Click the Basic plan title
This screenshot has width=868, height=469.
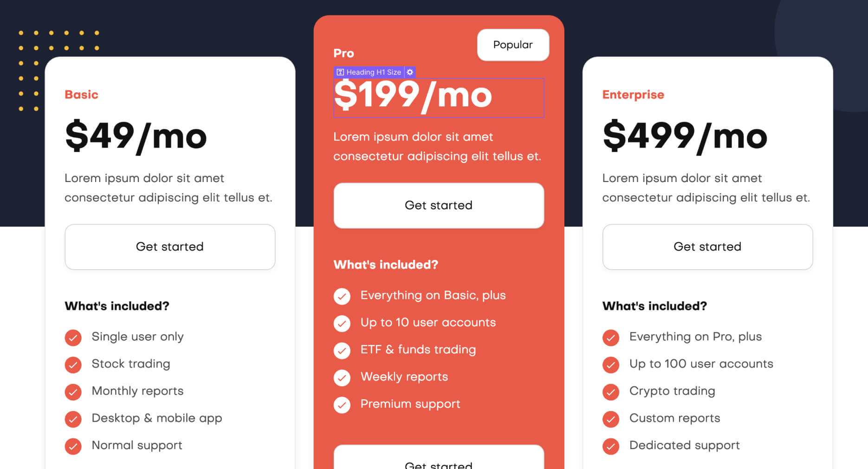[81, 94]
